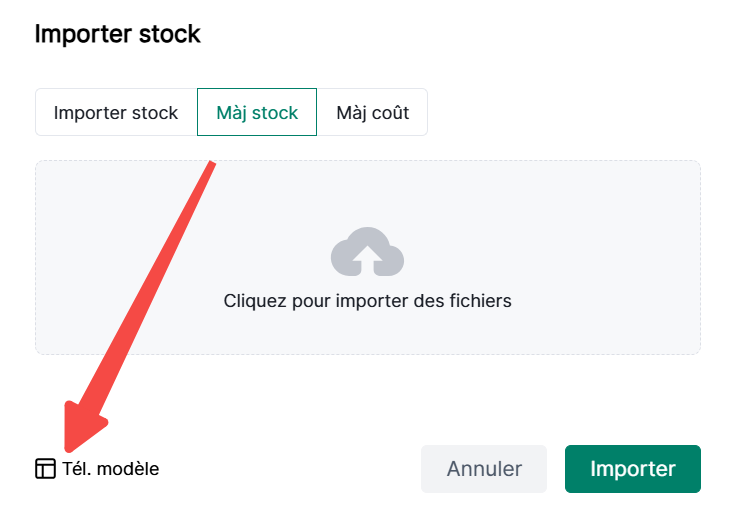Image resolution: width=732 pixels, height=507 pixels.
Task: Click the Tél. modèle label text
Action: tap(110, 469)
